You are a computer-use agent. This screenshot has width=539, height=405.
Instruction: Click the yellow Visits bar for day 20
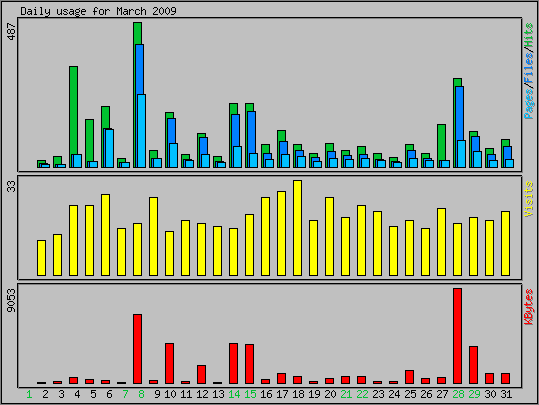click(x=329, y=237)
